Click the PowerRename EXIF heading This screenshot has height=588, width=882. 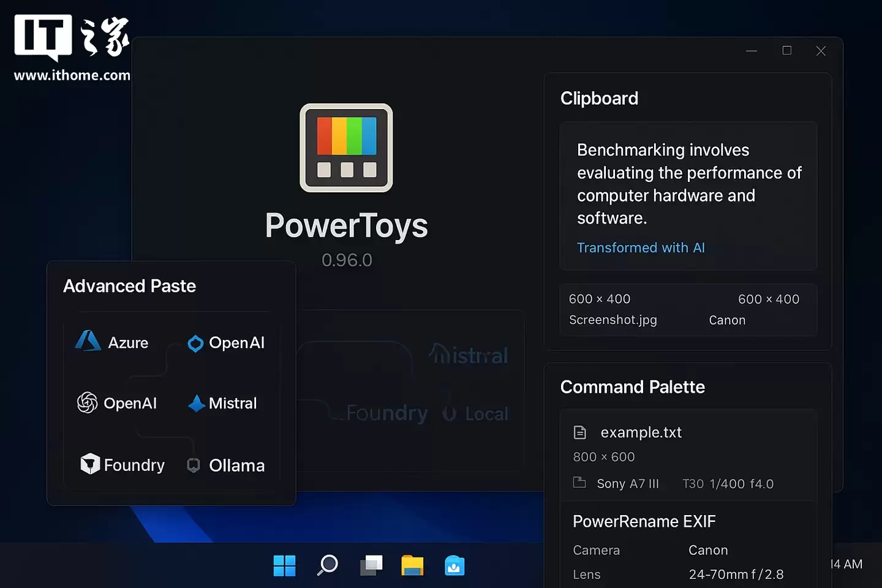click(644, 521)
